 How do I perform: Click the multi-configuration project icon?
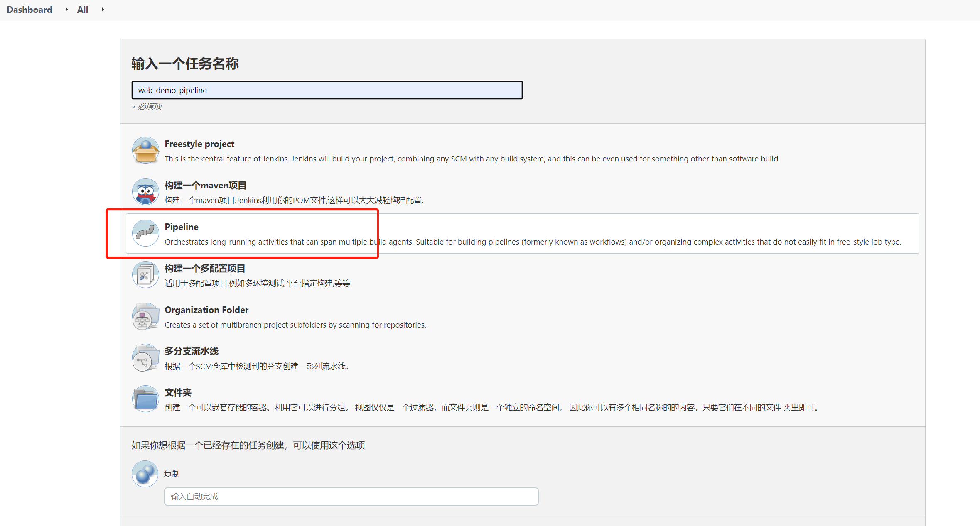145,275
